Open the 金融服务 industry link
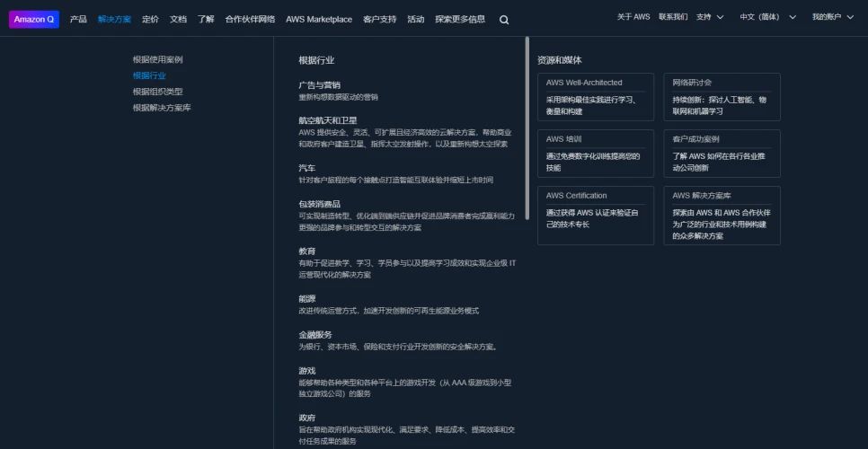 [x=315, y=335]
